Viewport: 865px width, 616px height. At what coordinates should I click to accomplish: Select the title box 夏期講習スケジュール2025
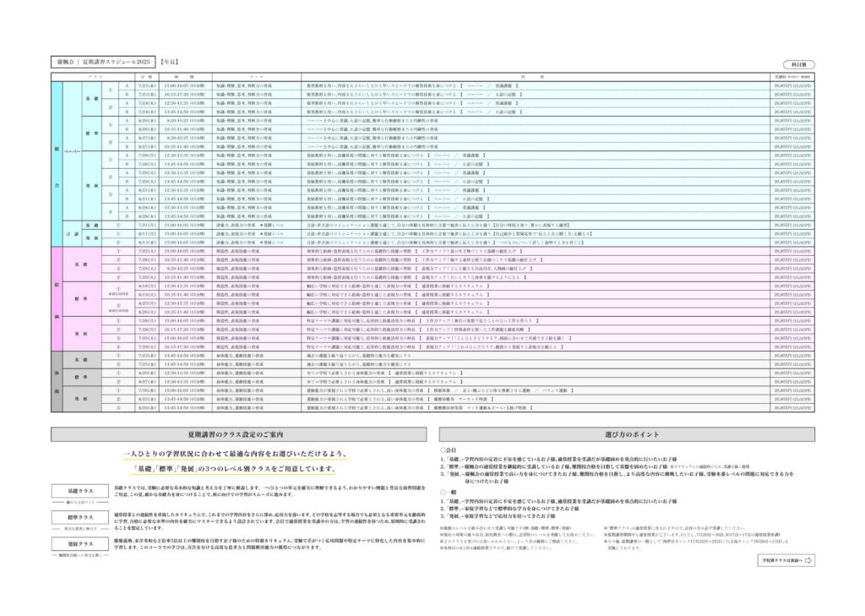103,62
